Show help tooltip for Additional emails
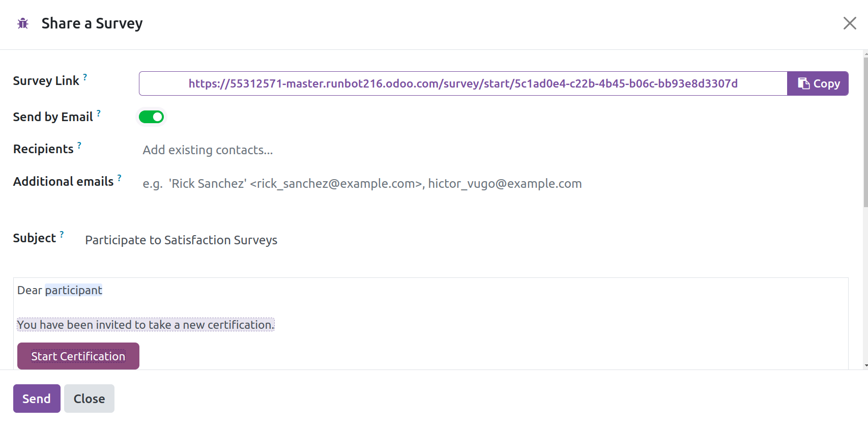Viewport: 868px width, 426px height. [x=119, y=178]
